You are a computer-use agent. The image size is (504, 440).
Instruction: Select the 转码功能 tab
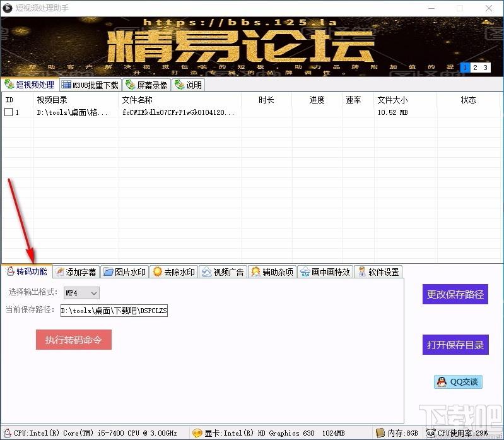pos(27,271)
